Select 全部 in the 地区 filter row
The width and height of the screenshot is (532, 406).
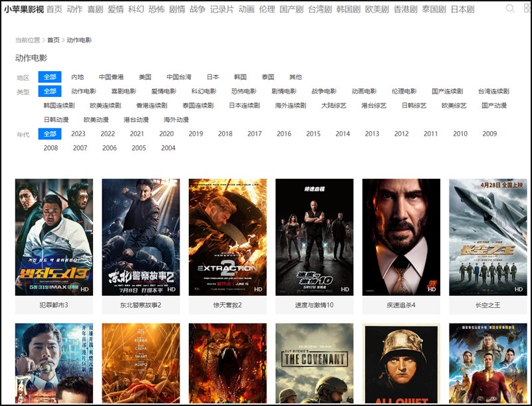pyautogui.click(x=50, y=77)
